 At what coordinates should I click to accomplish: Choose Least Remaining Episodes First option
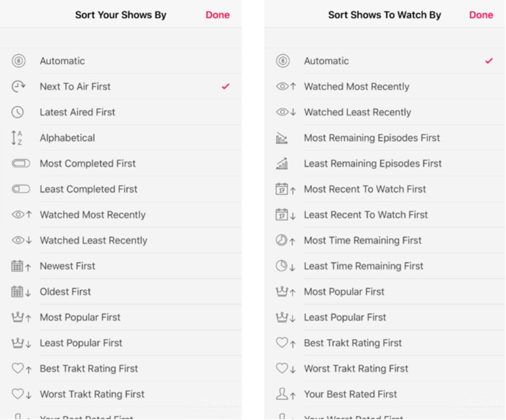[385, 163]
